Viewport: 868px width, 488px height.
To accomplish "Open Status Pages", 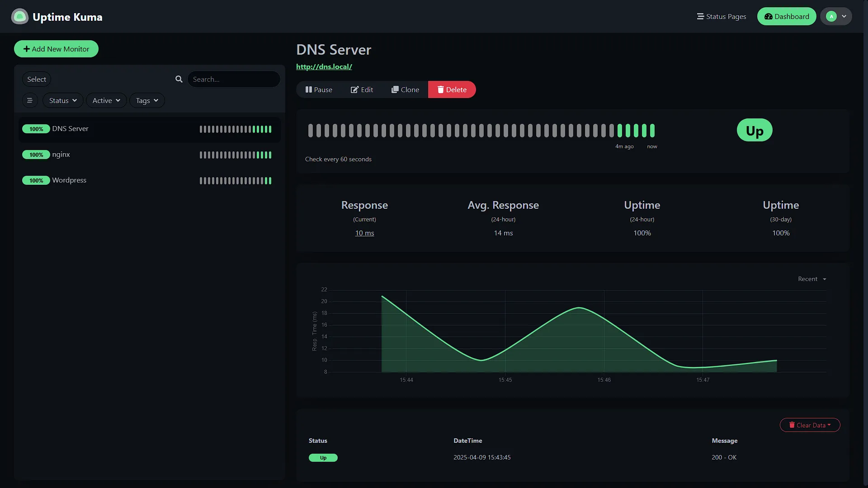I will click(722, 16).
